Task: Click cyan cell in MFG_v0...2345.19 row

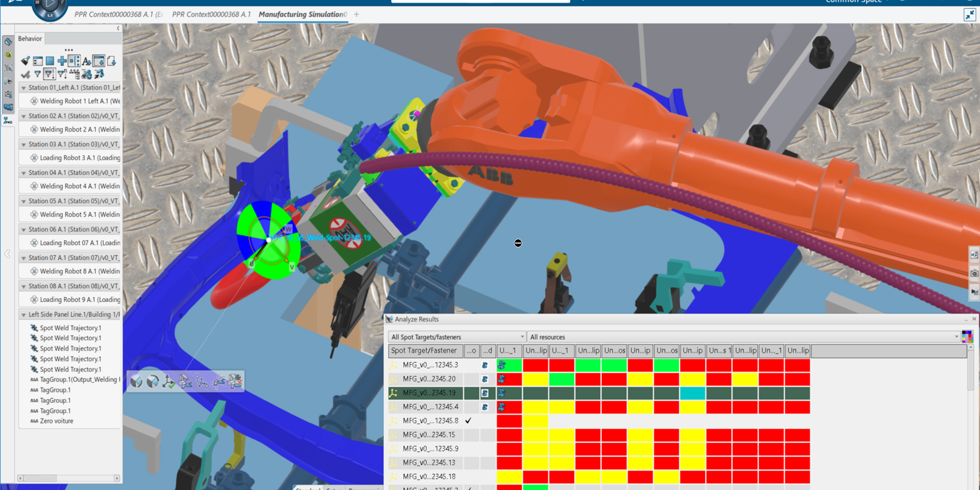Action: 693,393
